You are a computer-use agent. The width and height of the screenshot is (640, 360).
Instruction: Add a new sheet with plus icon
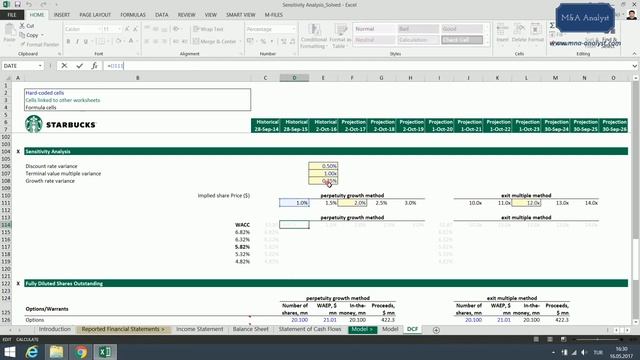436,330
